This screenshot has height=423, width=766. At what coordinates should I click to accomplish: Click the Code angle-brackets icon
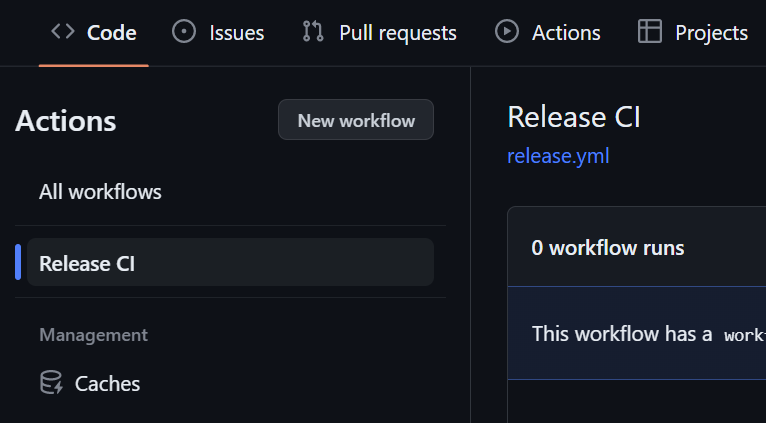[63, 32]
